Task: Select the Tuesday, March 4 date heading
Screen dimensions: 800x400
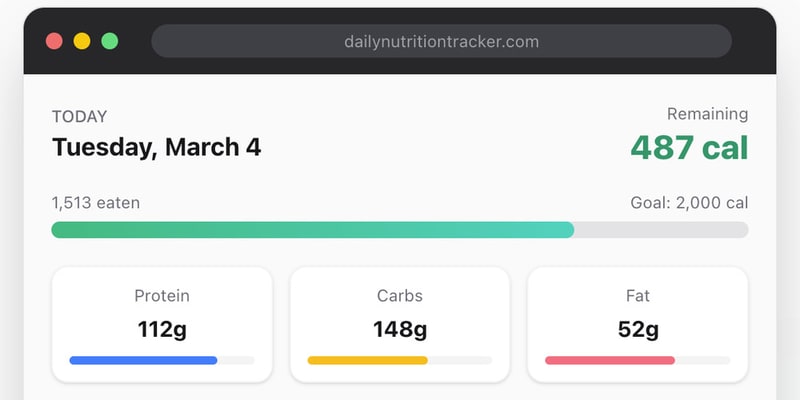Action: point(156,147)
